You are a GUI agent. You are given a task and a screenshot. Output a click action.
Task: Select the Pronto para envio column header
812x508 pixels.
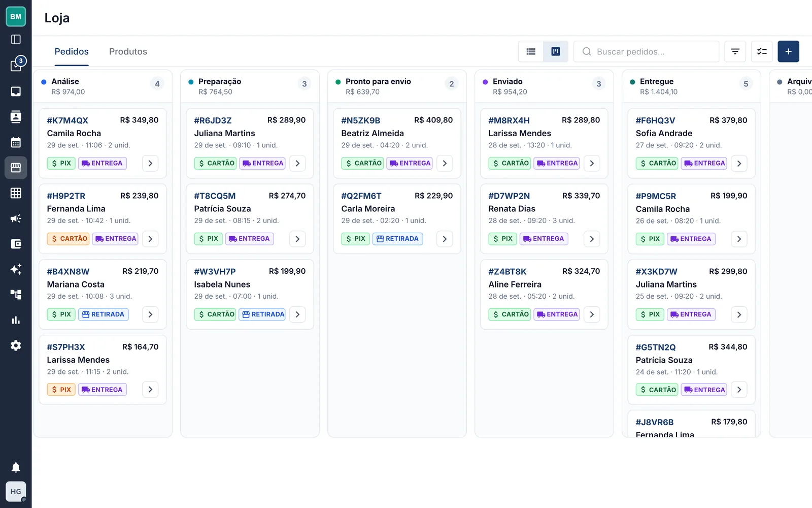pos(397,86)
